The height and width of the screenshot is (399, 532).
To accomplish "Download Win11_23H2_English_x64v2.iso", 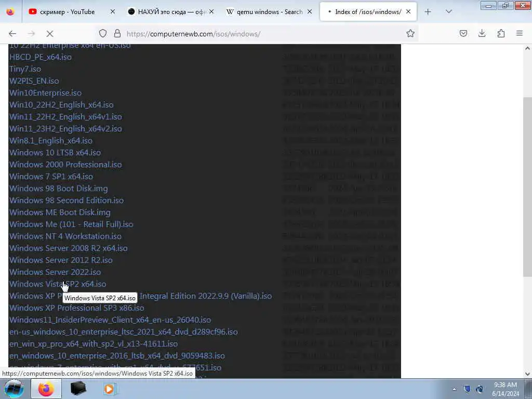I will [x=65, y=129].
